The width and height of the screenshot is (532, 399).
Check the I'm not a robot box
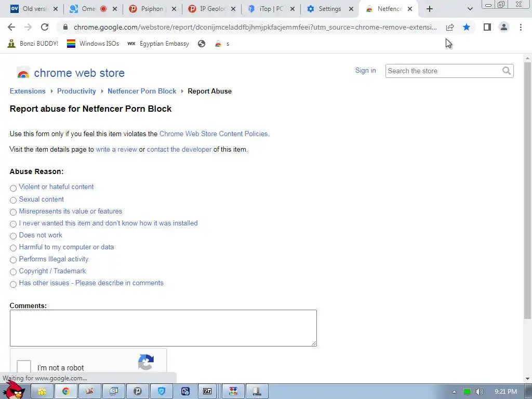[x=24, y=367]
